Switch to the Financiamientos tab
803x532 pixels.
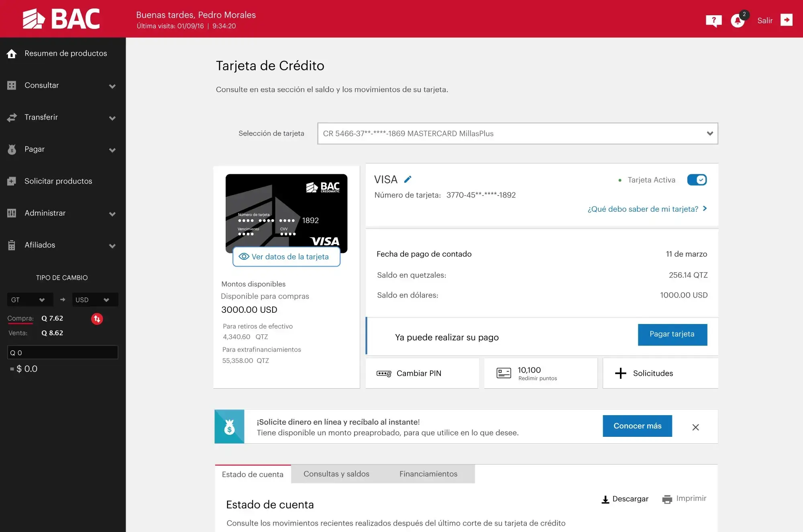pos(428,474)
